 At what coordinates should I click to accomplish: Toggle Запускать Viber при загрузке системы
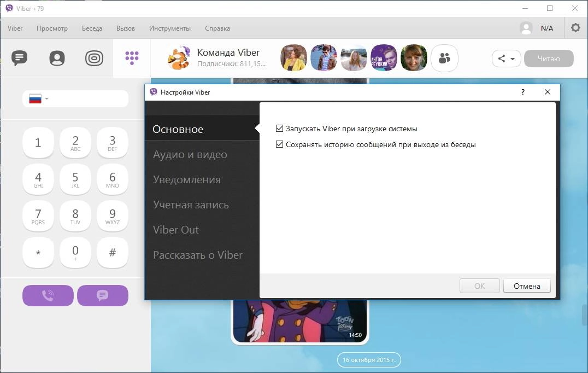point(279,129)
